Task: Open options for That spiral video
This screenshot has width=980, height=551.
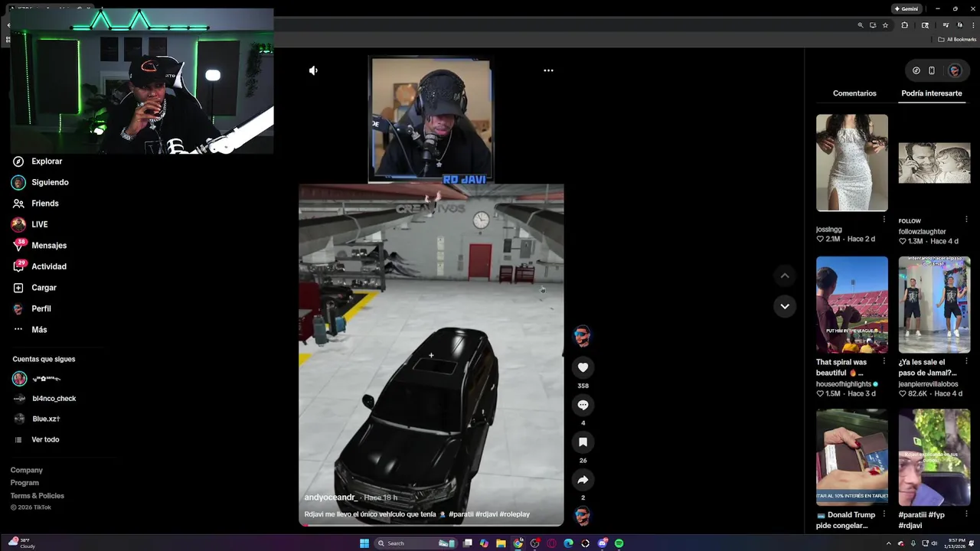Action: tap(884, 361)
